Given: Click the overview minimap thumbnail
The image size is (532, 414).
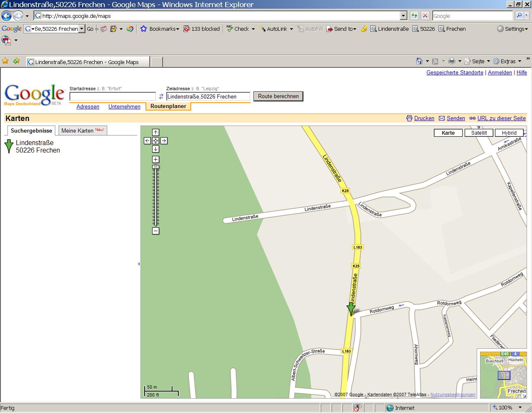Looking at the screenshot, I should [503, 375].
